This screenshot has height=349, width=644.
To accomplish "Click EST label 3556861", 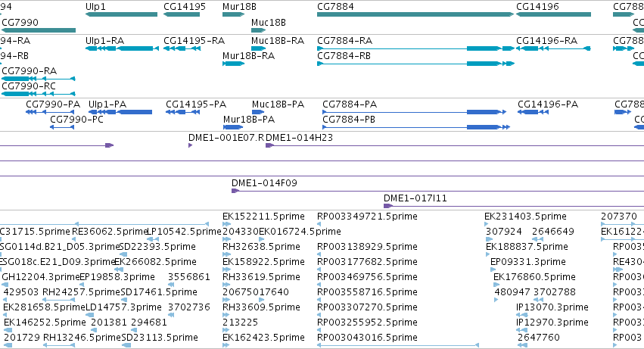I will (x=189, y=277).
